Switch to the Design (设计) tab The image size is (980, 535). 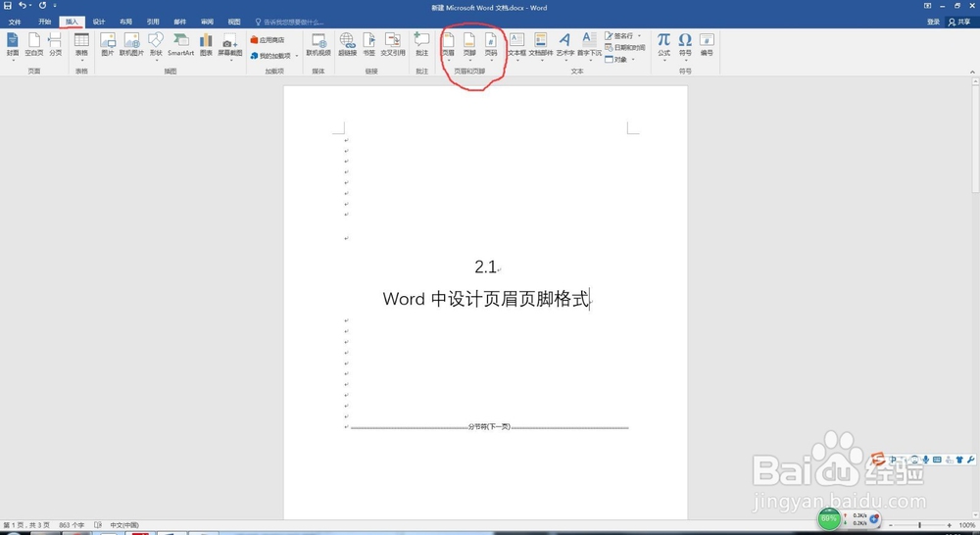[x=99, y=22]
